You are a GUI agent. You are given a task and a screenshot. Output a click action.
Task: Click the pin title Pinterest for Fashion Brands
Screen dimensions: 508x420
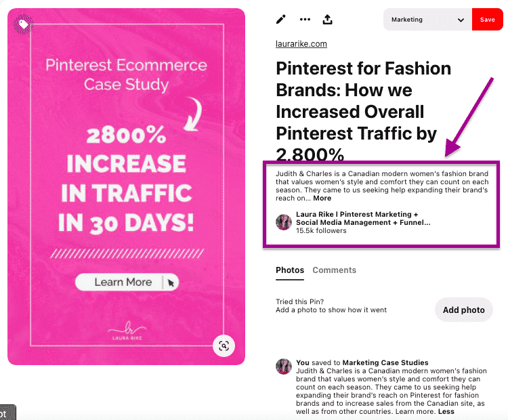pyautogui.click(x=363, y=111)
